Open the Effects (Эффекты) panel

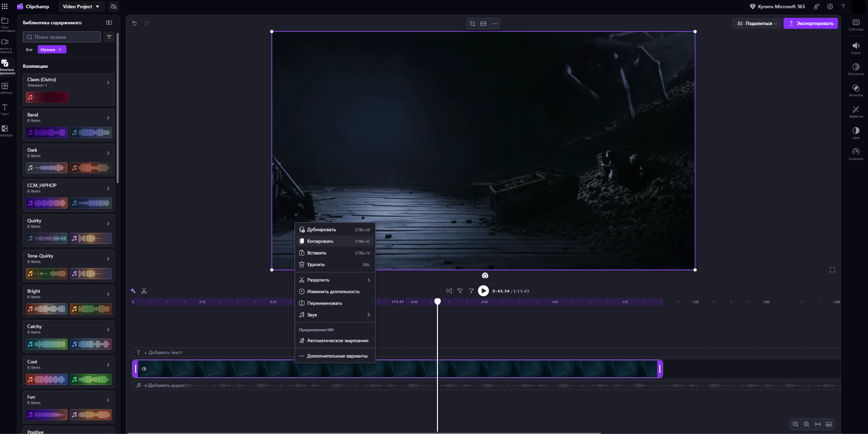(x=856, y=112)
